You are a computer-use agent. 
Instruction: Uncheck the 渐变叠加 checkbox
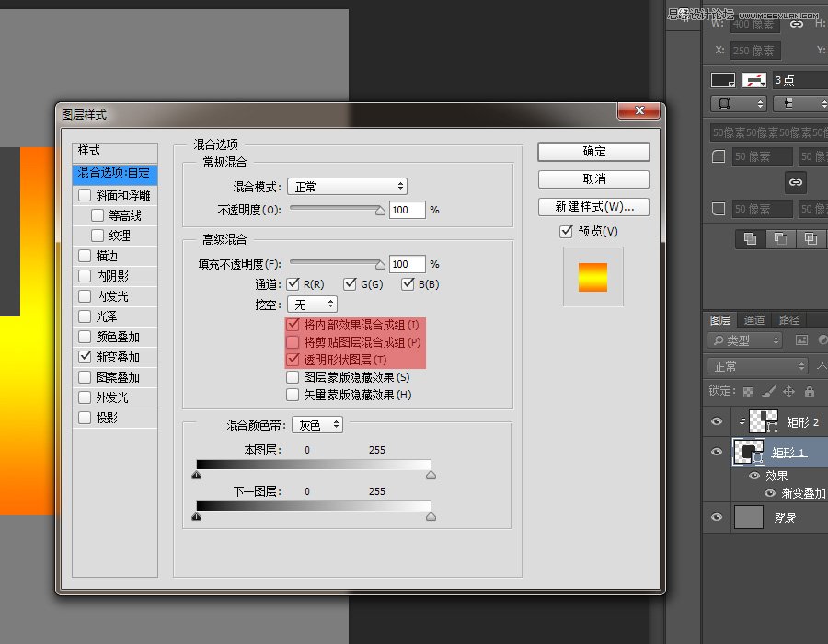point(85,357)
